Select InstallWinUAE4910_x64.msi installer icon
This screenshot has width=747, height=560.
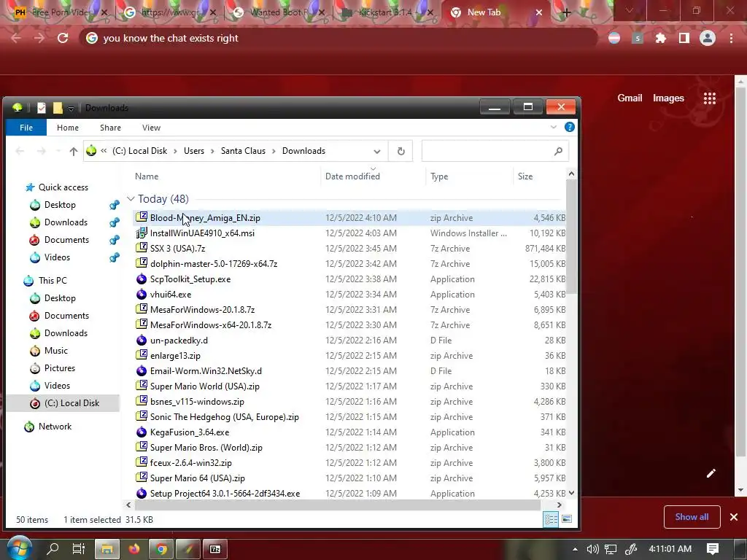coord(141,233)
